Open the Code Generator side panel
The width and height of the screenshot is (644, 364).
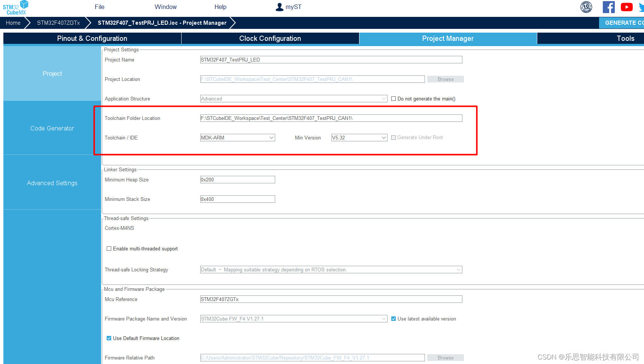click(52, 128)
